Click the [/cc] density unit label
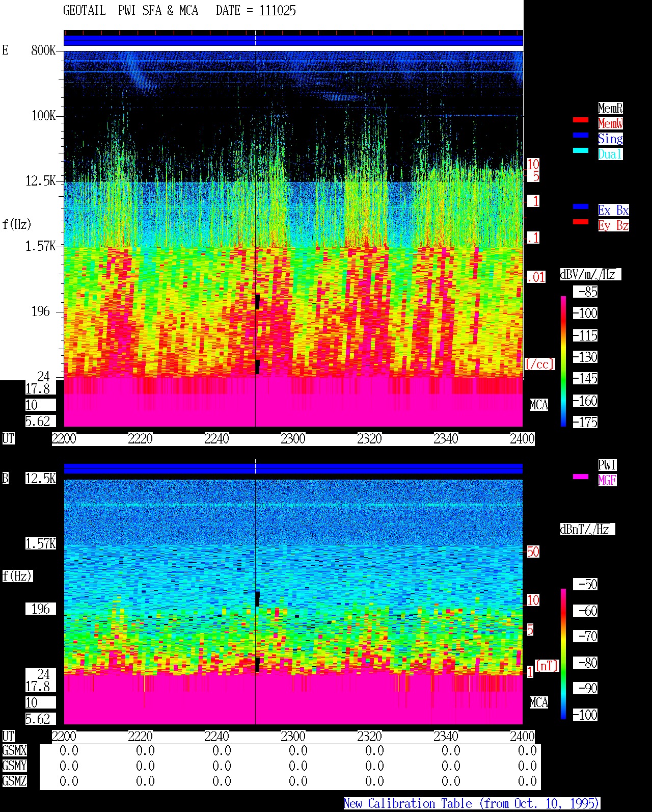Viewport: 652px width, 812px height. [x=539, y=364]
